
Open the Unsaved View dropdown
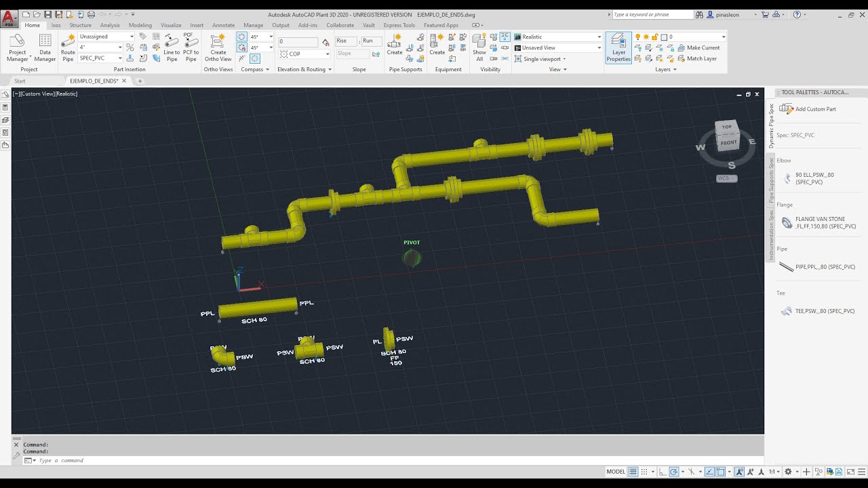click(x=557, y=47)
